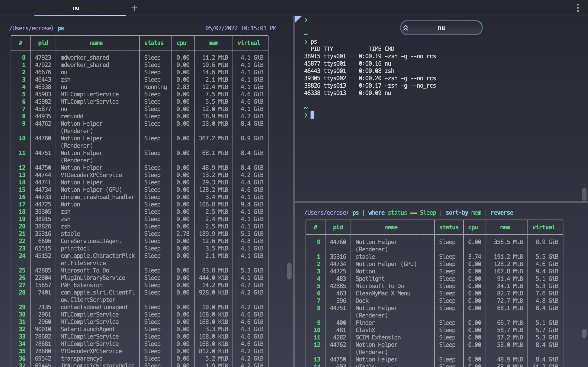The height and width of the screenshot is (367, 588).
Task: Select the 'Running' status cell for pid 46338
Action: pos(155,87)
